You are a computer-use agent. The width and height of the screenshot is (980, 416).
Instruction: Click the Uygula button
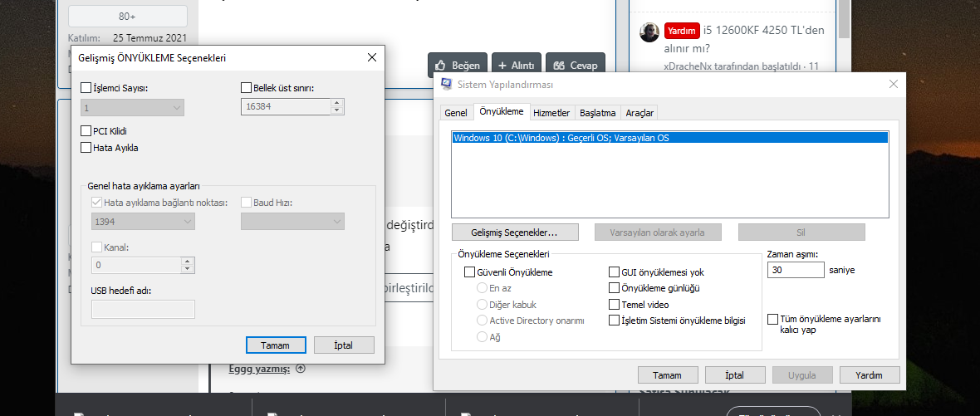click(802, 375)
